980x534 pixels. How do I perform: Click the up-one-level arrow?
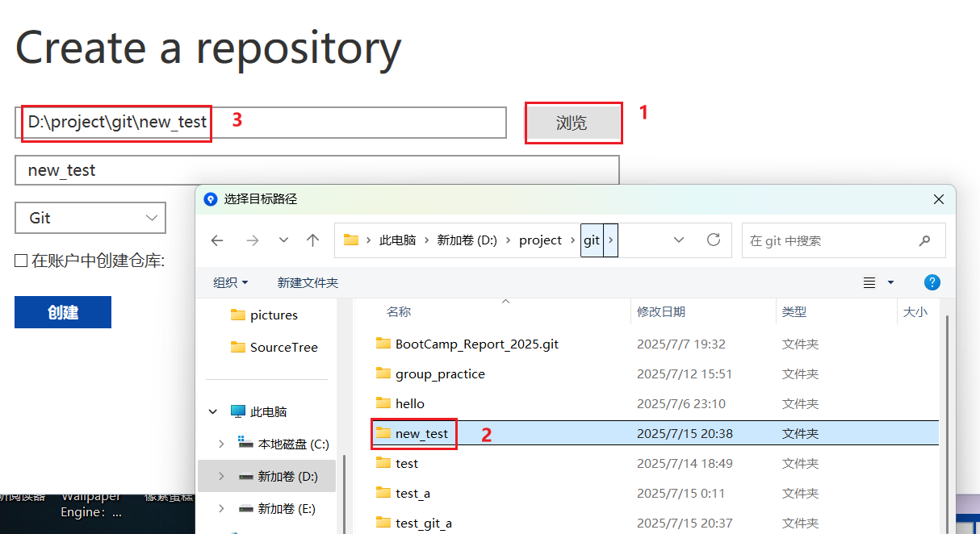pyautogui.click(x=313, y=240)
